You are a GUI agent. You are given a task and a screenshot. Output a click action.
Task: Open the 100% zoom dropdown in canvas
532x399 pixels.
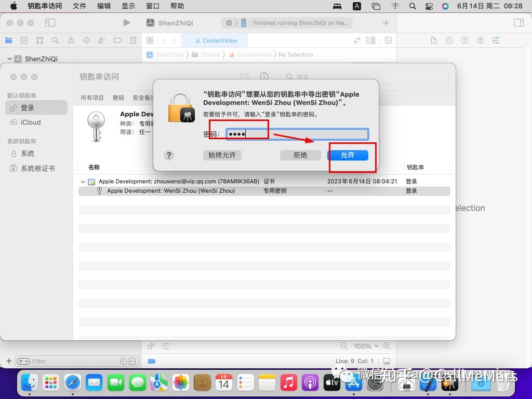(366, 346)
